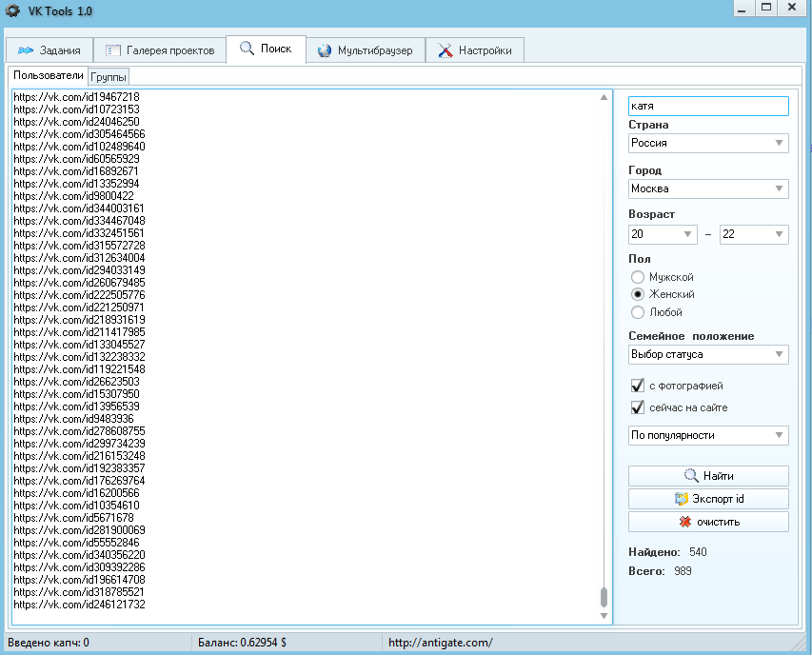The image size is (812, 655).
Task: Maximize the VK Tools window
Action: coord(766,8)
